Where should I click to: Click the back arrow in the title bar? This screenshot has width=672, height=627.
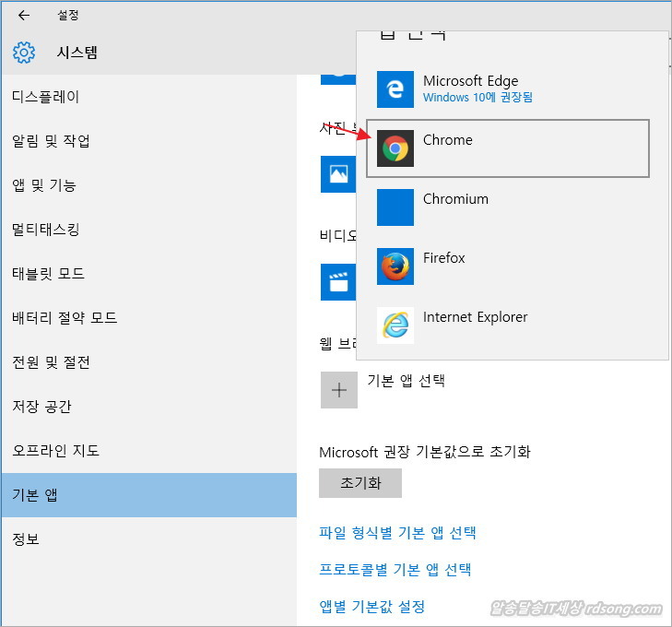(x=24, y=15)
